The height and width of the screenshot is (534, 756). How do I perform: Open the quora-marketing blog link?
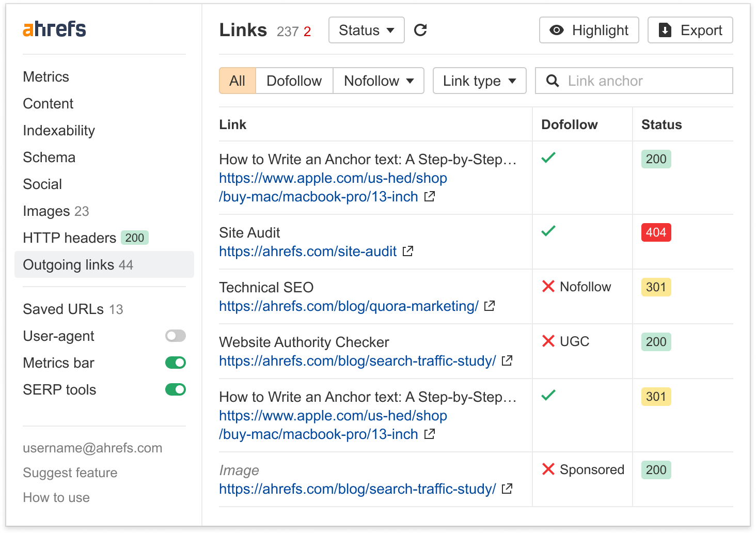click(349, 306)
